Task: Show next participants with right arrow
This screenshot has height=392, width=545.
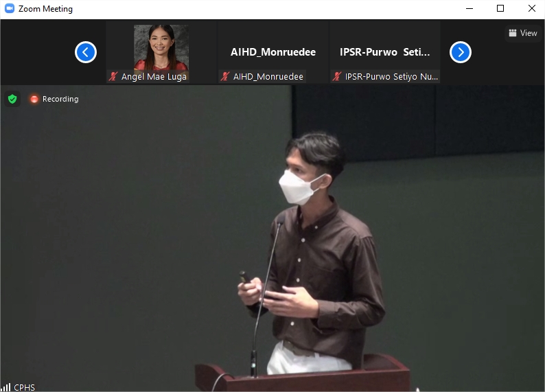Action: click(x=460, y=52)
